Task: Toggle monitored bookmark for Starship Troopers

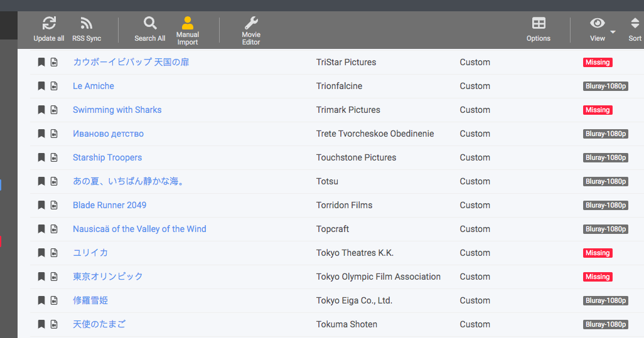Action: (41, 157)
